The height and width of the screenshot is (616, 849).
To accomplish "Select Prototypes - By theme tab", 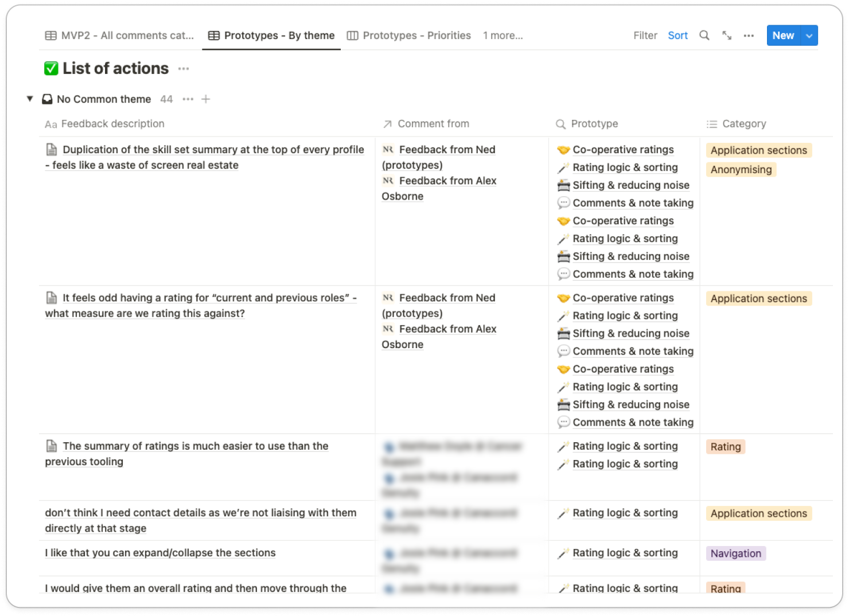I will (271, 36).
